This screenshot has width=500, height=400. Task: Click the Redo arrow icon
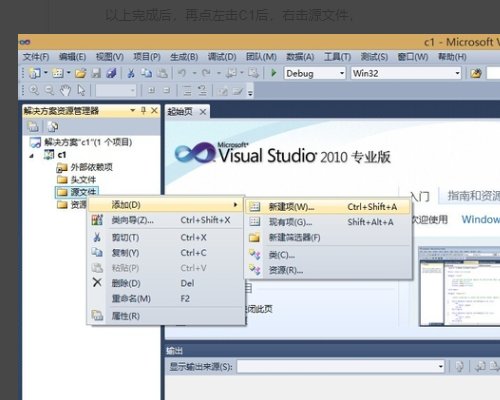(206, 73)
